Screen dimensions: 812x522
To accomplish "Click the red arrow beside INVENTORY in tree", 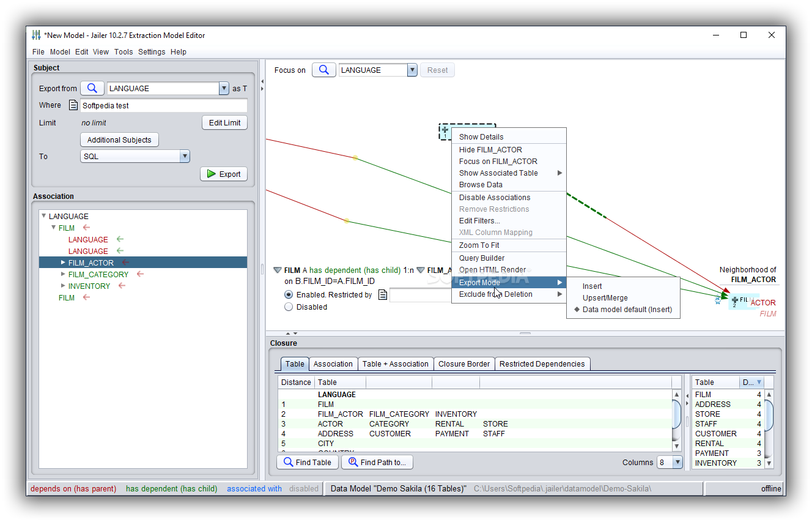I will pos(122,286).
